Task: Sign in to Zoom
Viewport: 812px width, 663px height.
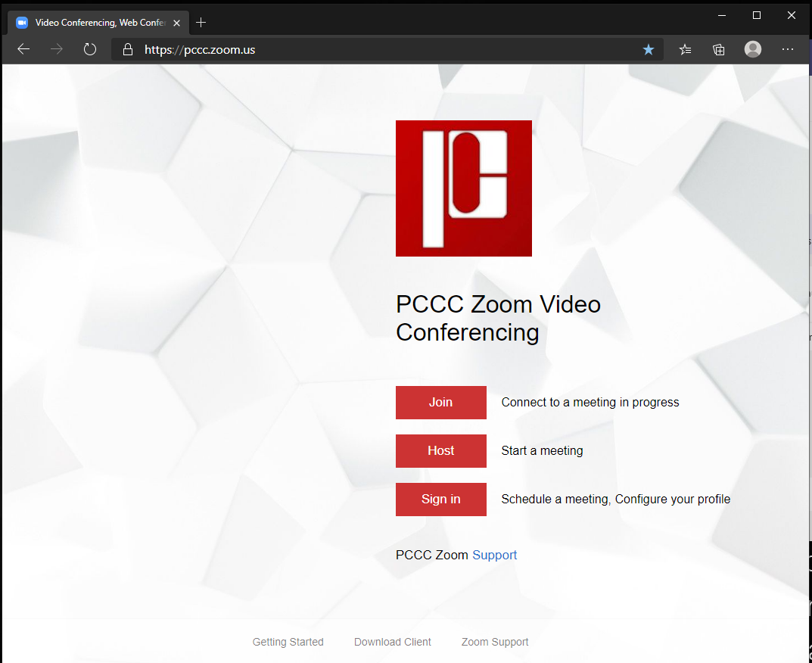Action: [x=440, y=500]
